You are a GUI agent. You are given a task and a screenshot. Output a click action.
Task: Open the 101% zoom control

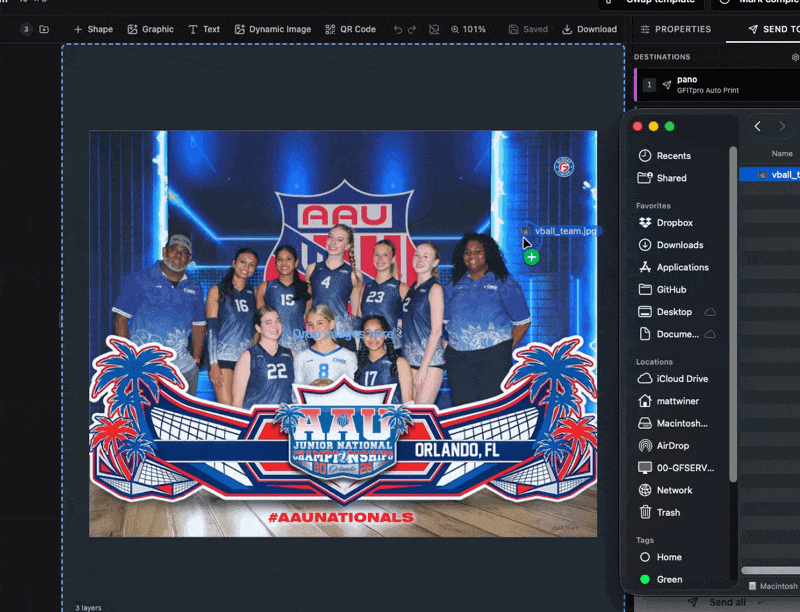(x=468, y=30)
